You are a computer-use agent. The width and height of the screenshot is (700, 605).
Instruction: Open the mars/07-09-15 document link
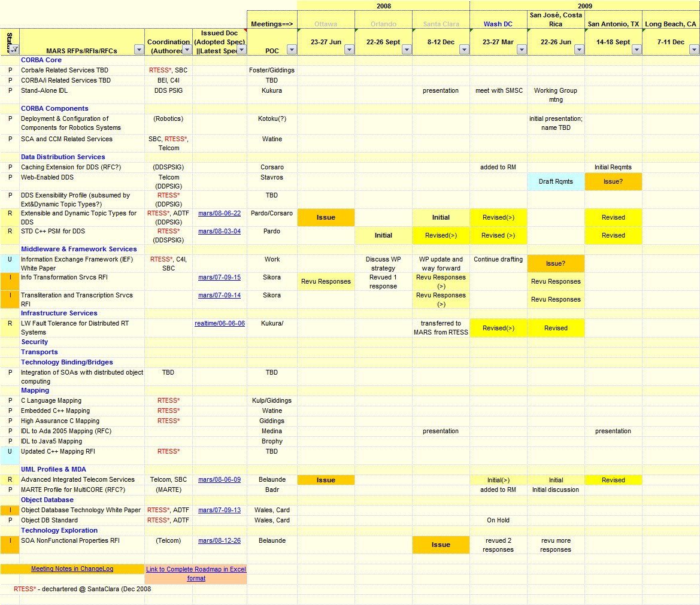click(x=219, y=277)
